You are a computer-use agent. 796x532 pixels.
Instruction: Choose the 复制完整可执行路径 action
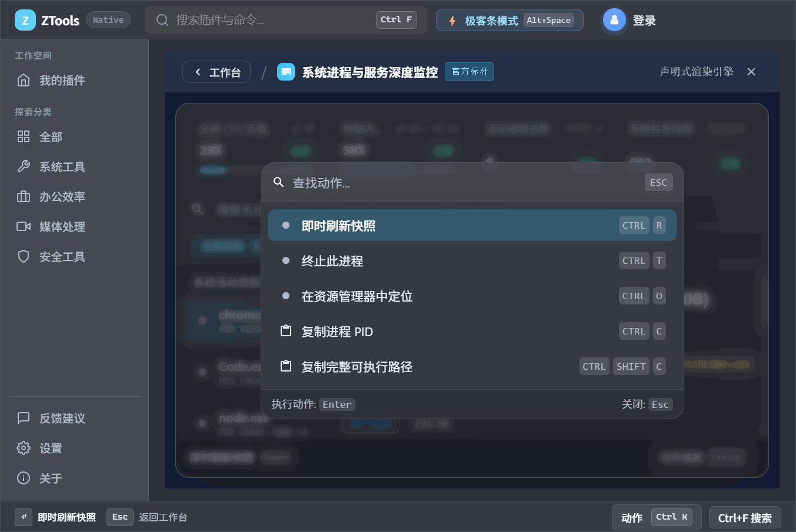click(x=472, y=367)
